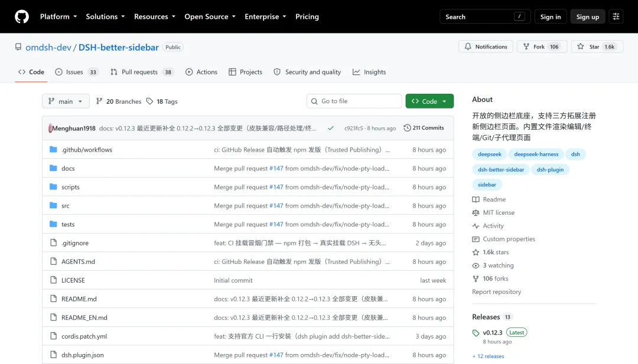Switch to the Insights tab
Viewport: 638px width, 364px height.
click(369, 72)
